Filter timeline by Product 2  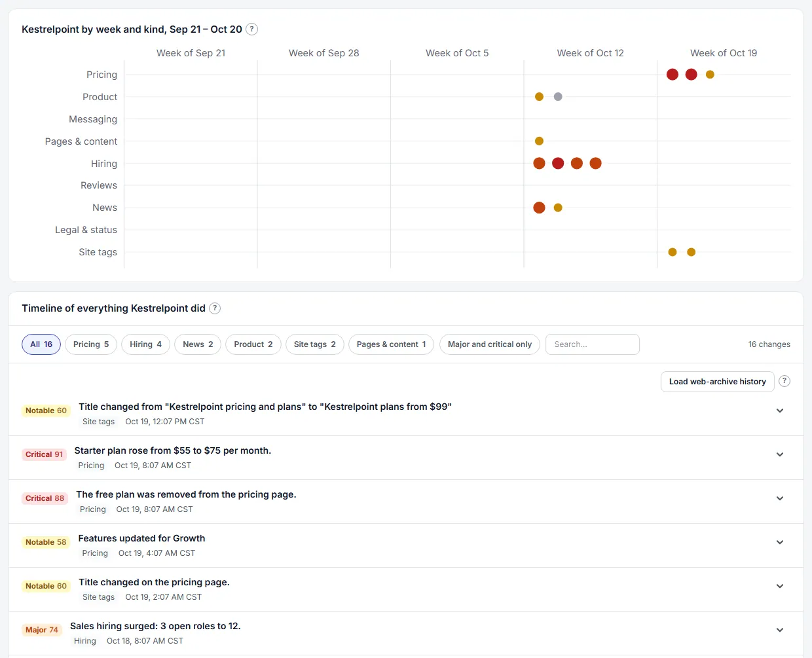point(253,344)
